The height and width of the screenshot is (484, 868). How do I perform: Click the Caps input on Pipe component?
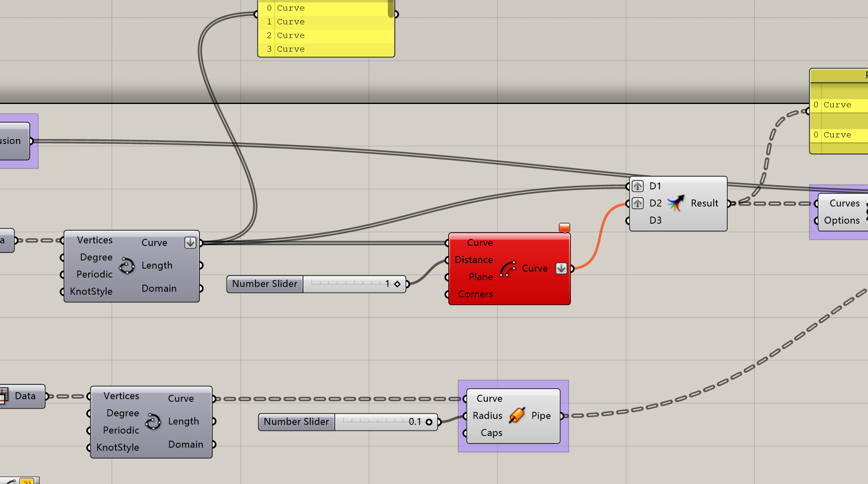pyautogui.click(x=491, y=433)
